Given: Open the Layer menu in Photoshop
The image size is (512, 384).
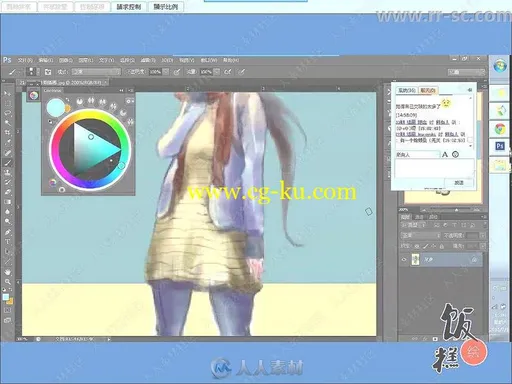Looking at the screenshot, I should coord(86,60).
